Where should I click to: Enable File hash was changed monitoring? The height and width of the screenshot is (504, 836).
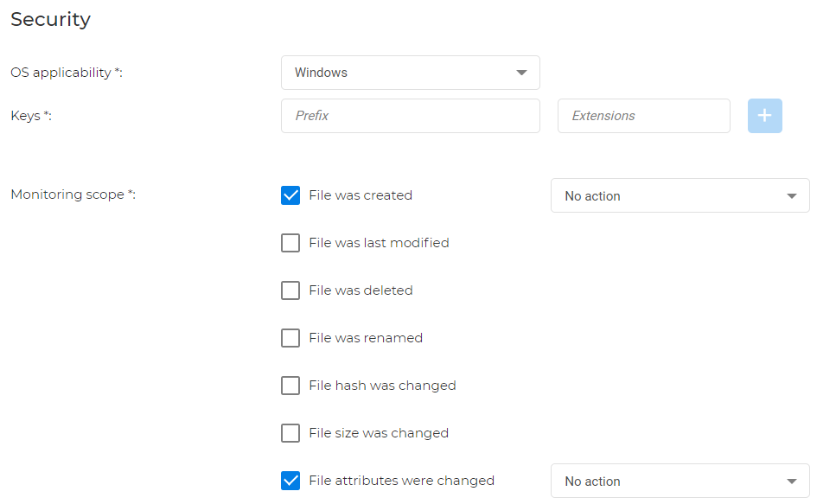pos(290,386)
